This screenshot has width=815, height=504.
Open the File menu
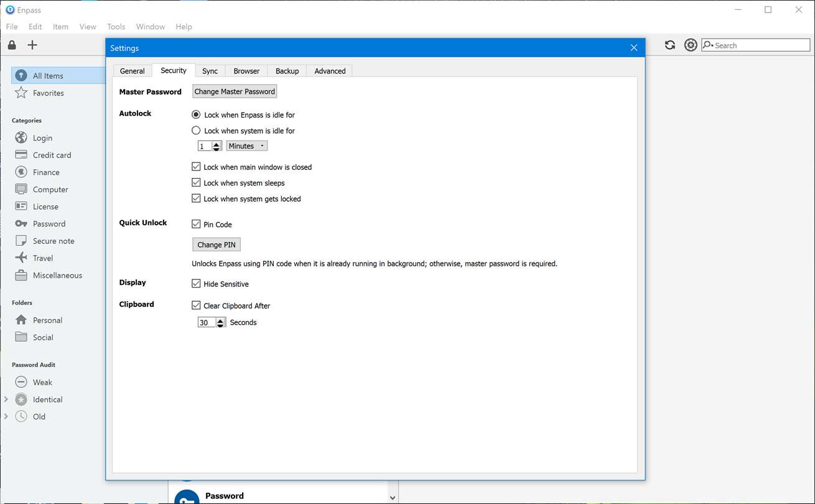click(x=12, y=27)
